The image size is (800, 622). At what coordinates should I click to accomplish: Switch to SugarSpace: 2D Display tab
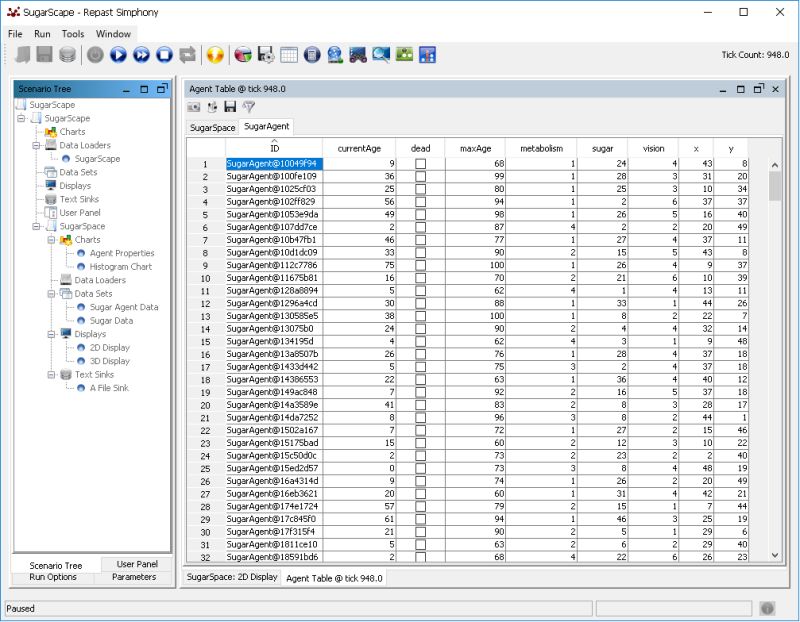[x=232, y=577]
